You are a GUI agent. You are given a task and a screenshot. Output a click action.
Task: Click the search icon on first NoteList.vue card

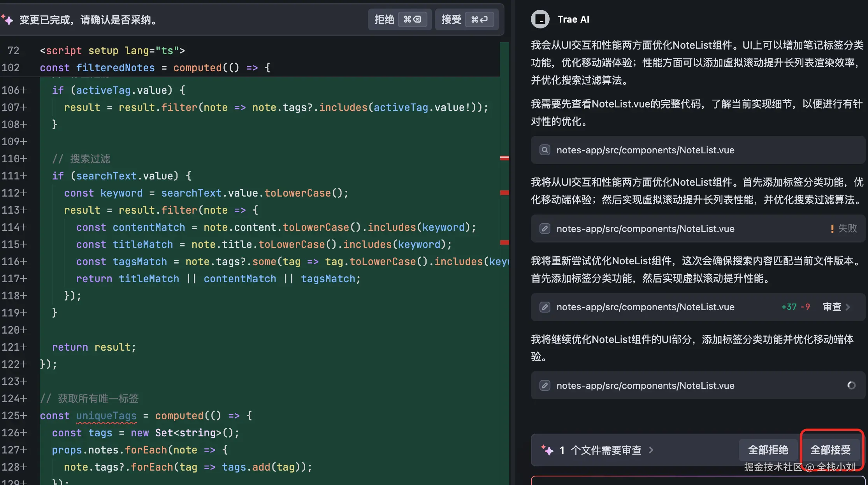click(x=545, y=150)
